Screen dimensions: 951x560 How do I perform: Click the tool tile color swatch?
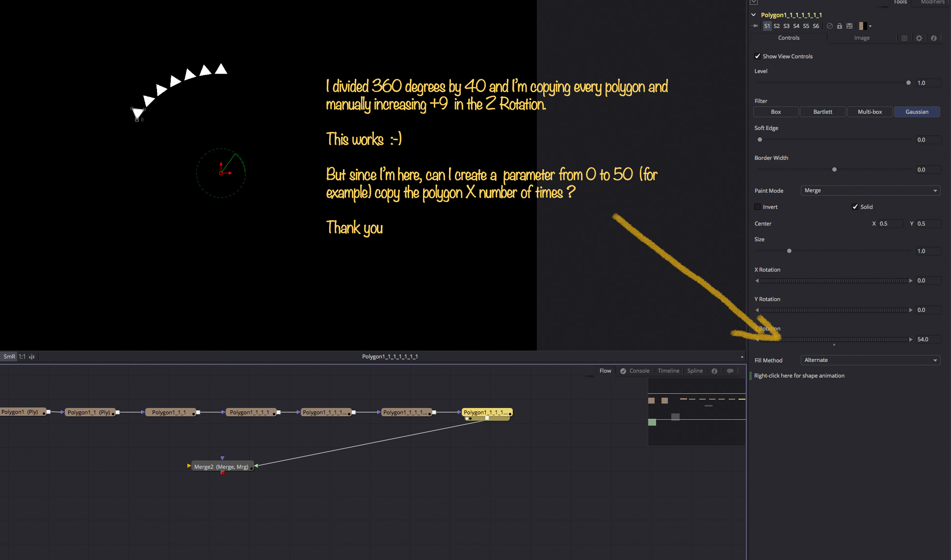(862, 26)
